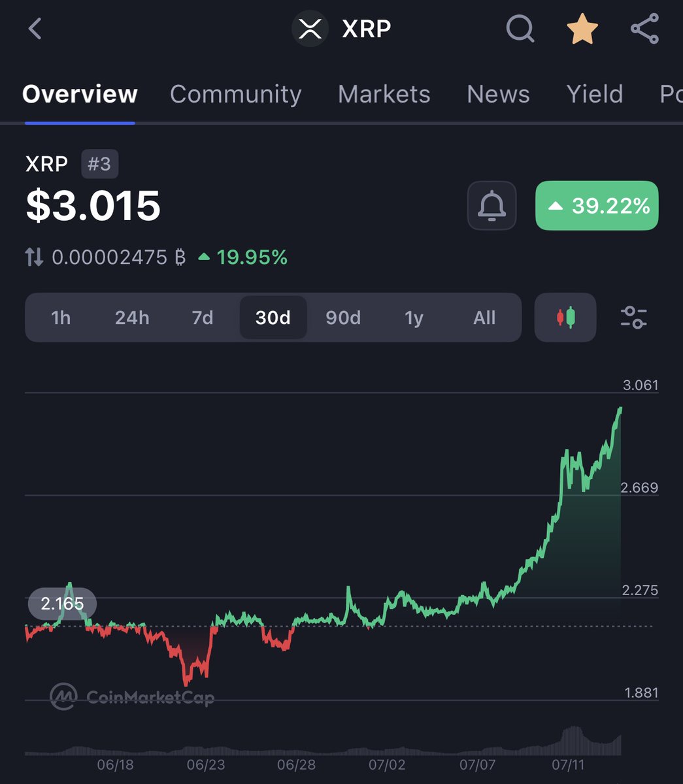The image size is (683, 784).
Task: Select the All chart range
Action: (484, 318)
